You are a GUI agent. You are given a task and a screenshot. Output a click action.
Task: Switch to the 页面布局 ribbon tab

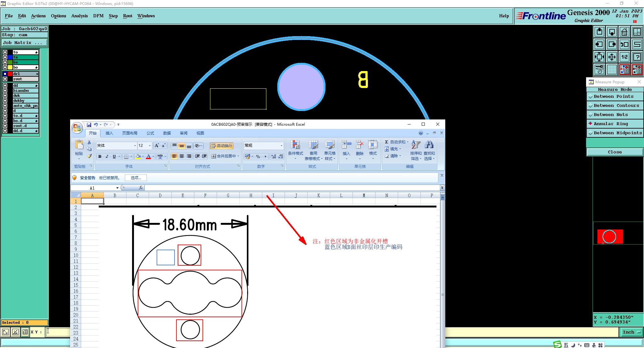pyautogui.click(x=130, y=133)
